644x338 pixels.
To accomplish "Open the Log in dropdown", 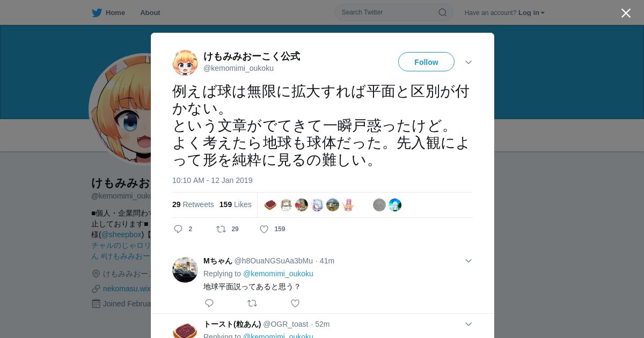I will pos(531,13).
